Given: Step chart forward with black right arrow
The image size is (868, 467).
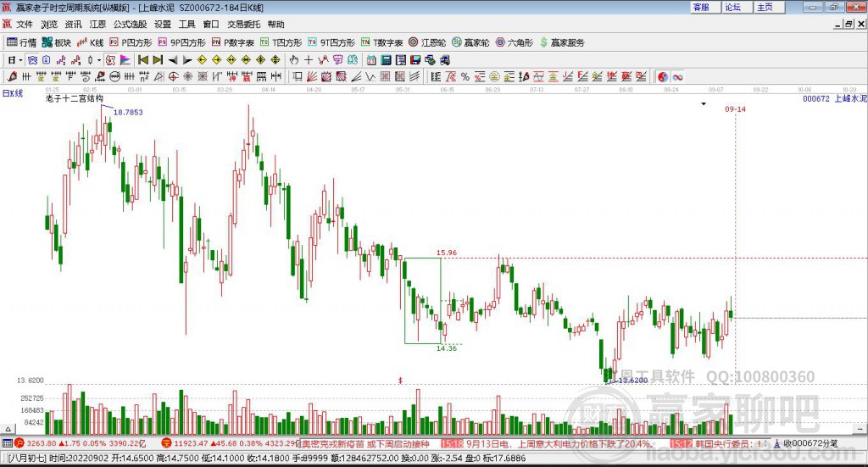Looking at the screenshot, I should 187,60.
